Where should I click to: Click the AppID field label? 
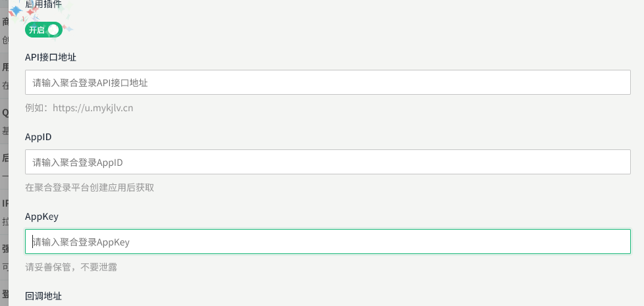pos(38,137)
